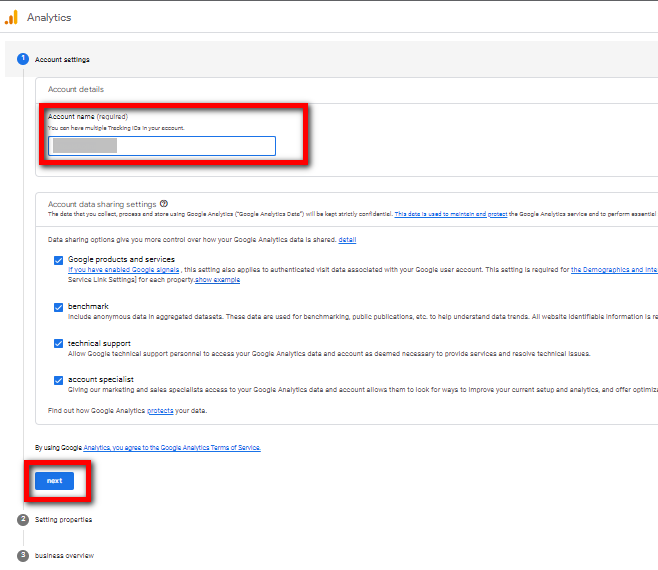658x570 pixels.
Task: Open the detail link for data sharing options
Action: 347,240
